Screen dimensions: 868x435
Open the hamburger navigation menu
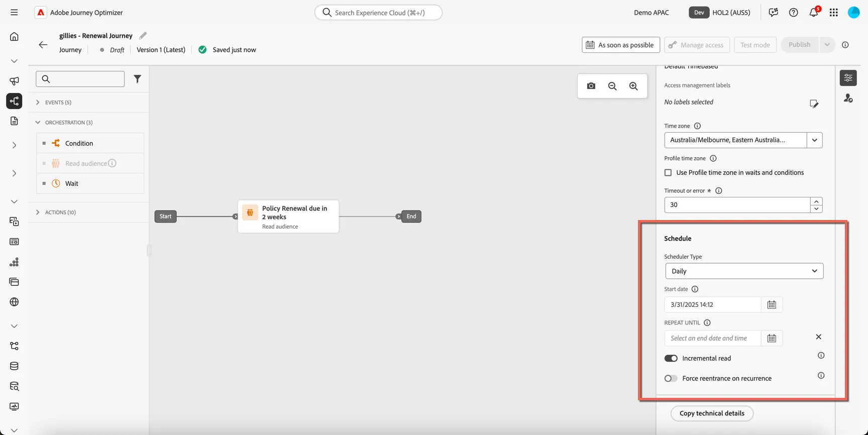click(x=14, y=13)
